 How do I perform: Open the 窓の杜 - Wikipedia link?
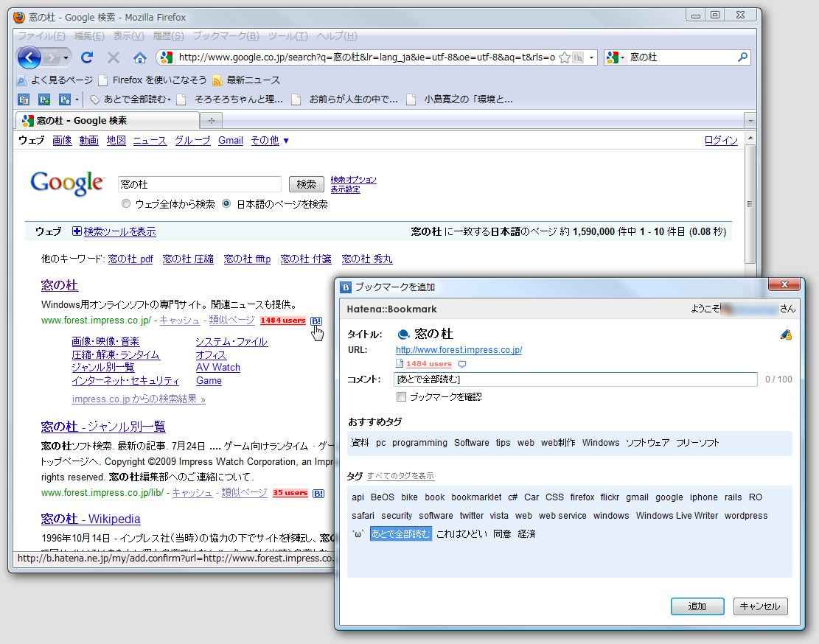[90, 519]
